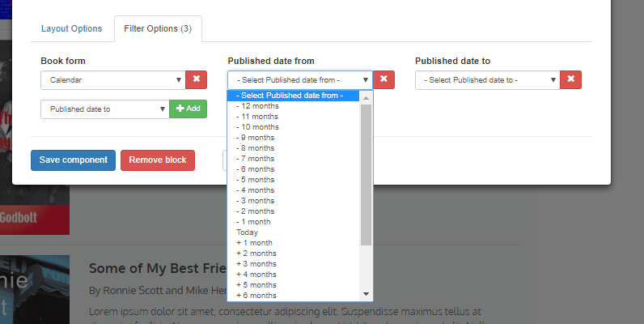Pick the '+ 4 months' option
This screenshot has width=644, height=324.
[x=293, y=275]
